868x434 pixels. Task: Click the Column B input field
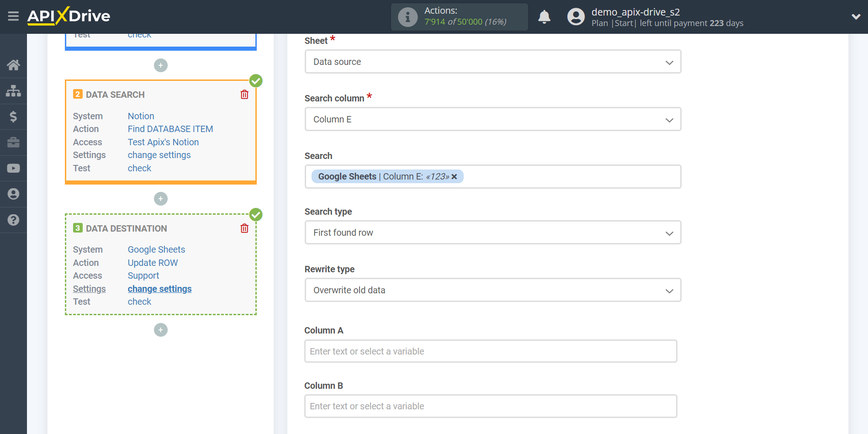tap(491, 406)
